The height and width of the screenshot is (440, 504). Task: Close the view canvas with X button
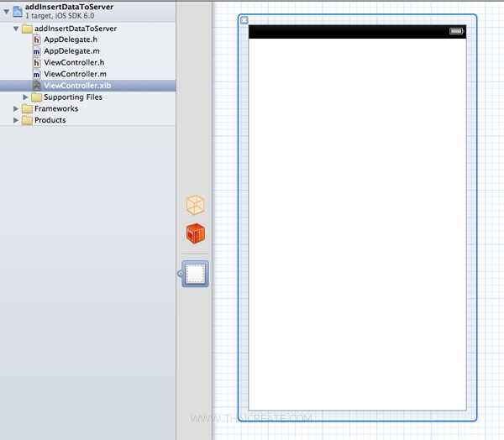[x=244, y=20]
